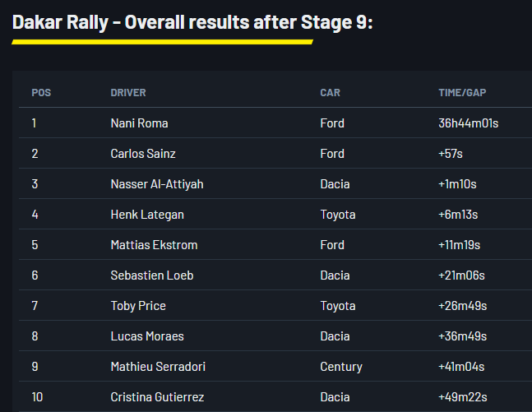Screen dimensions: 532x412
Task: Click the POS column header
Action: tap(41, 93)
